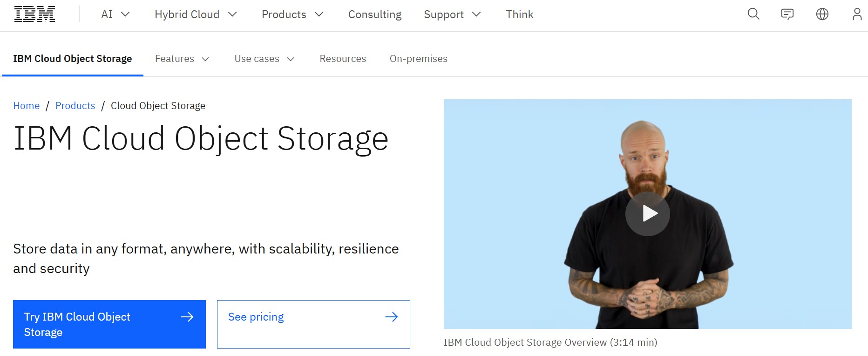Expand the Products top menu
The height and width of the screenshot is (356, 868).
pyautogui.click(x=292, y=14)
